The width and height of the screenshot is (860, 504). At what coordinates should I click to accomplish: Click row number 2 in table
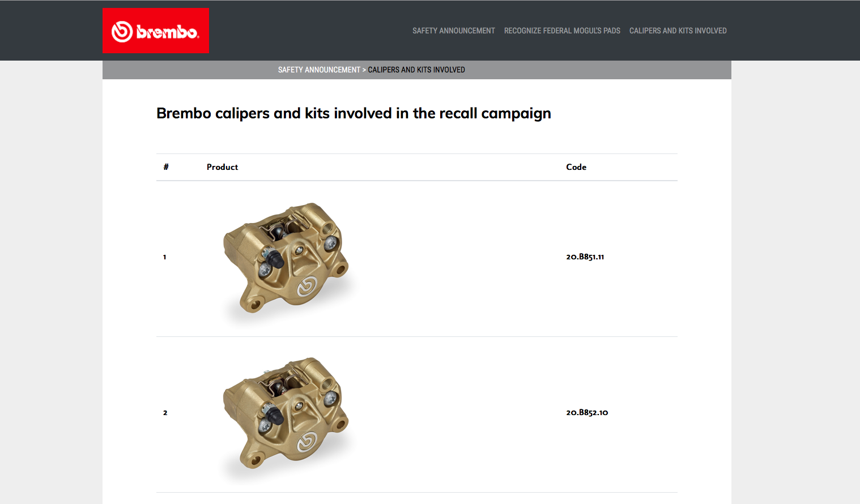165,413
